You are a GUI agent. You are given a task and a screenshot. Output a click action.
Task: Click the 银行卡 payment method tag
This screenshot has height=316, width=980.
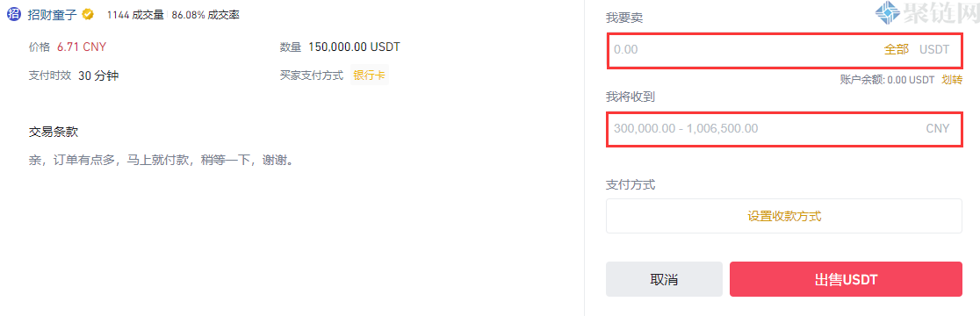[370, 75]
